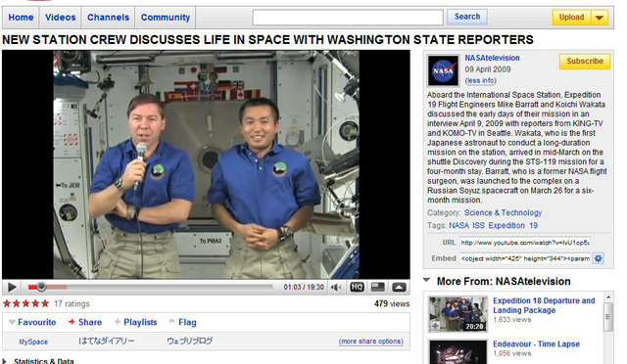Viewport: 627px width, 364px height.
Task: Collapse description with less info link
Action: (480, 80)
